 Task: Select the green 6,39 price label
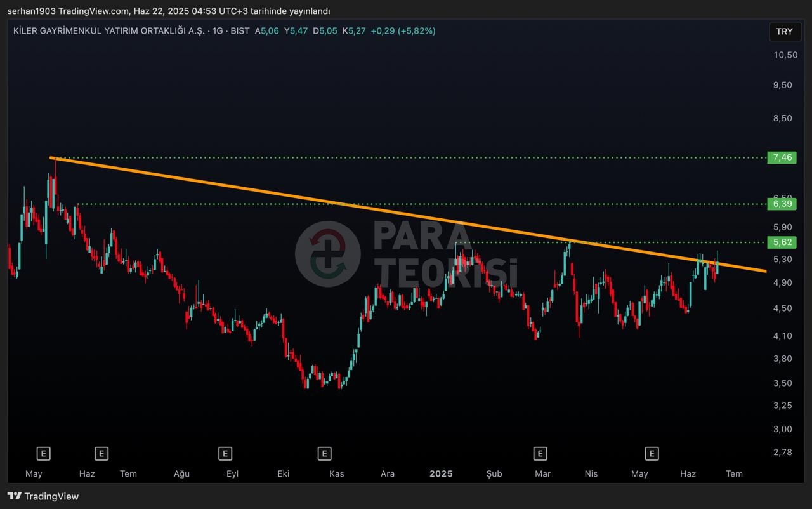(781, 204)
